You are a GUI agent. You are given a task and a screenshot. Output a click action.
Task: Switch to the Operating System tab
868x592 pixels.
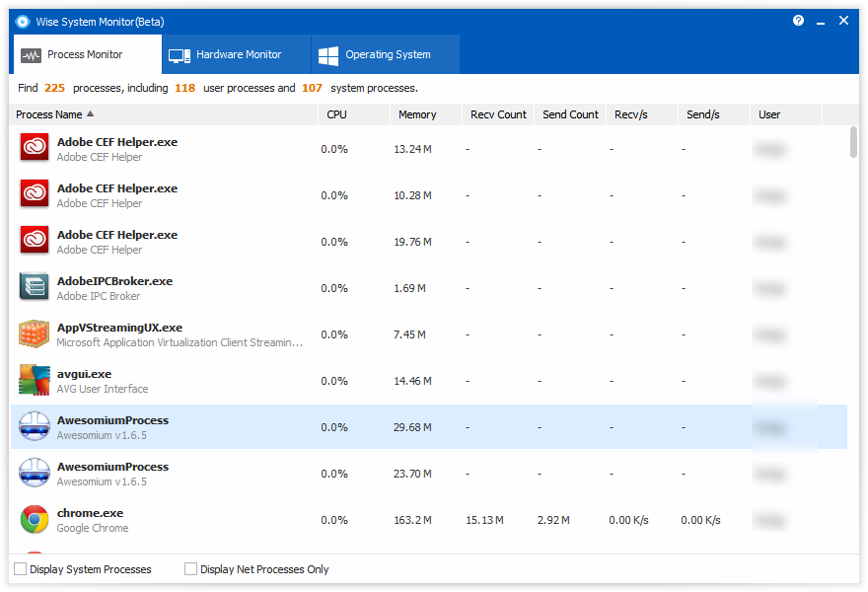pos(385,54)
